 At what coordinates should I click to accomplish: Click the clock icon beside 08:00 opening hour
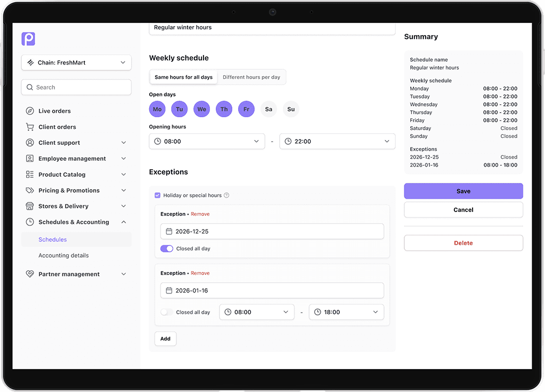tap(158, 142)
